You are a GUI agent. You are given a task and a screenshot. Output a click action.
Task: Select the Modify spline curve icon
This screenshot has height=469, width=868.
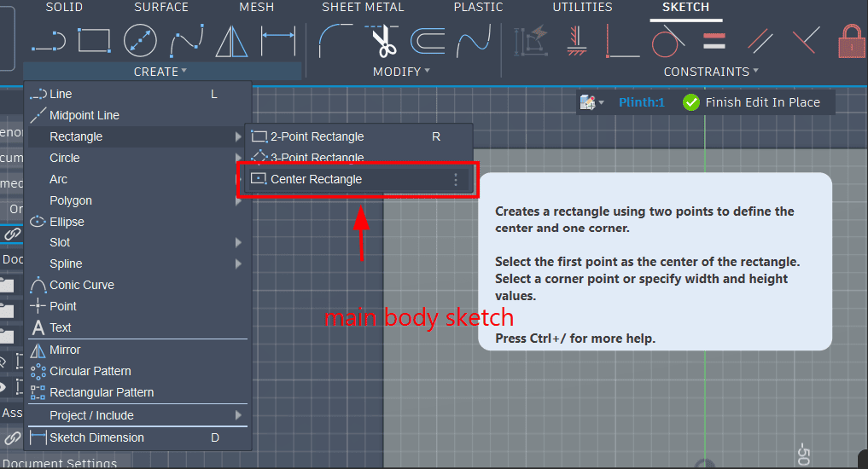tap(474, 42)
